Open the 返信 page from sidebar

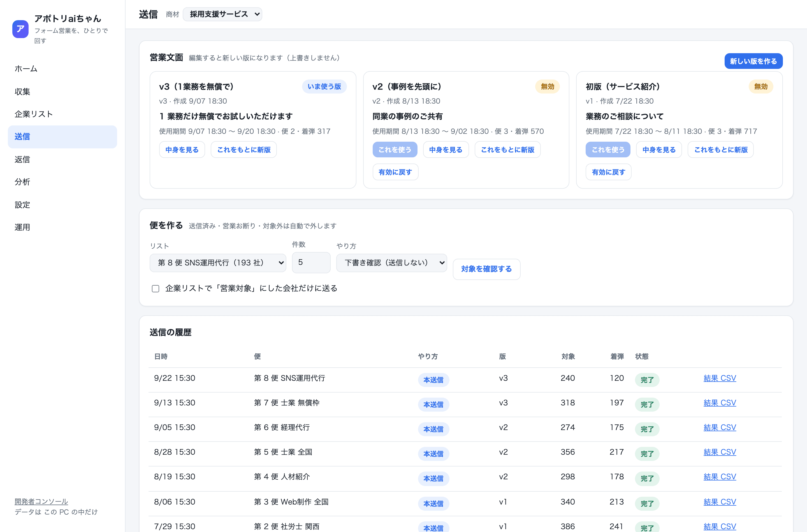click(62, 159)
